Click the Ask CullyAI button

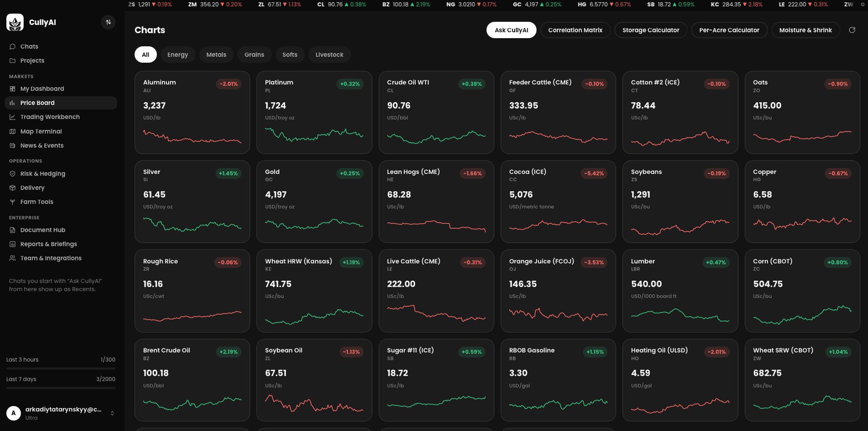click(512, 30)
